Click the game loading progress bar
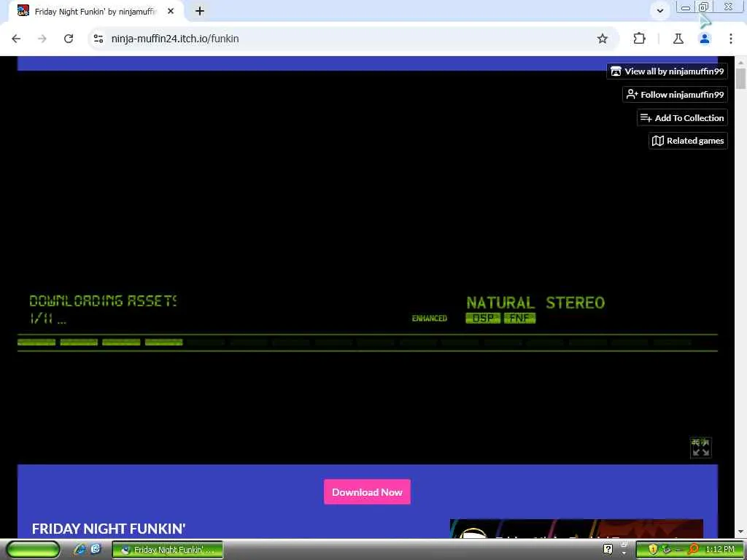 click(x=368, y=343)
